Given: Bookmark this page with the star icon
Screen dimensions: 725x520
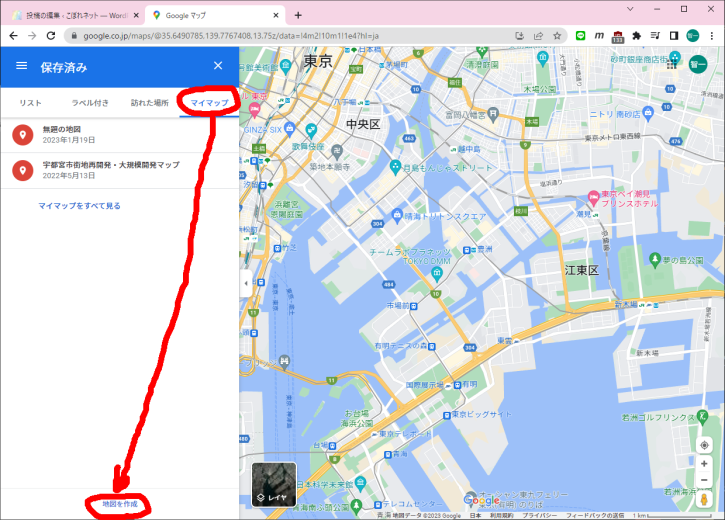Looking at the screenshot, I should (557, 36).
